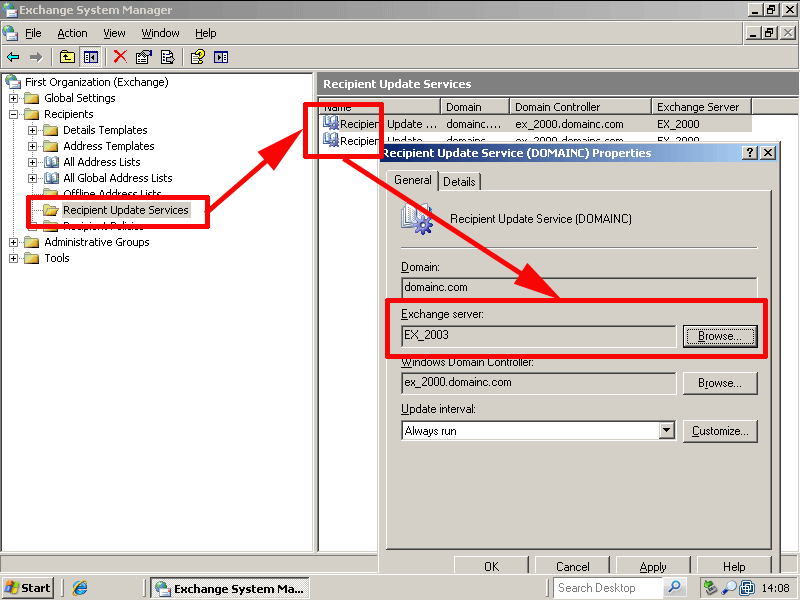Click the Recipients folder icon

coord(32,114)
